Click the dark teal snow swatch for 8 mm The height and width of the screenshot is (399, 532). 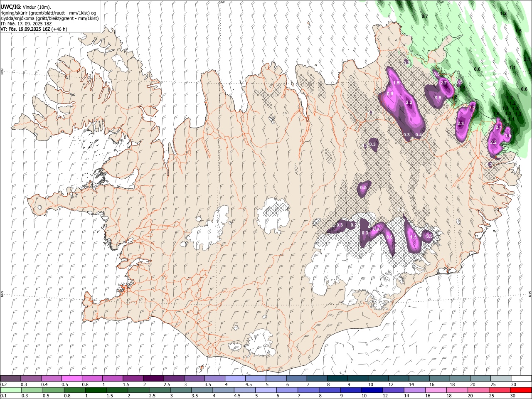click(x=337, y=379)
